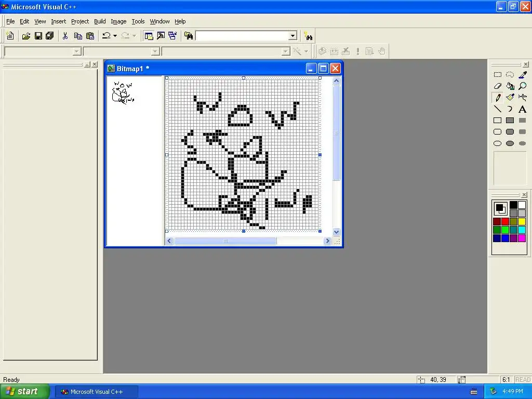Click the Find in Files icon
The height and width of the screenshot is (399, 532).
click(189, 36)
